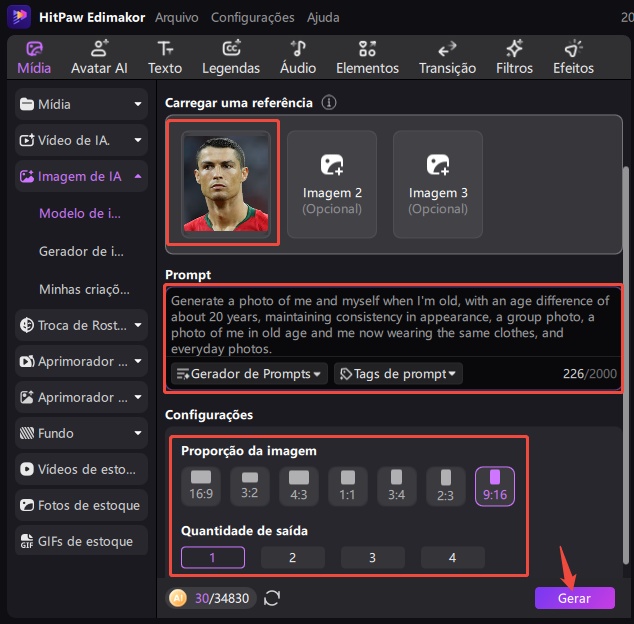Open the Ajuda menu
This screenshot has height=624, width=634.
tap(323, 17)
